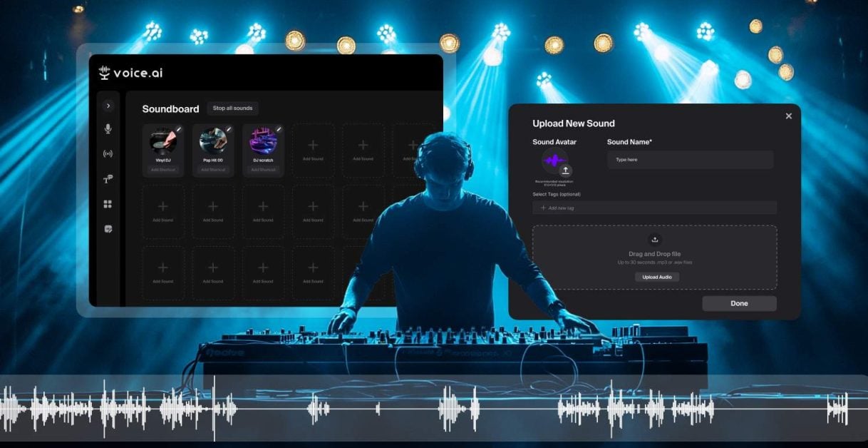Click the upload icon inside the Drag and Drop area

654,241
